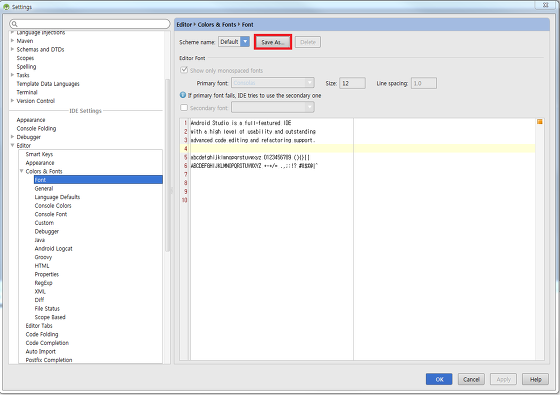The height and width of the screenshot is (395, 560).
Task: Focus the settings search field
Action: (x=90, y=24)
